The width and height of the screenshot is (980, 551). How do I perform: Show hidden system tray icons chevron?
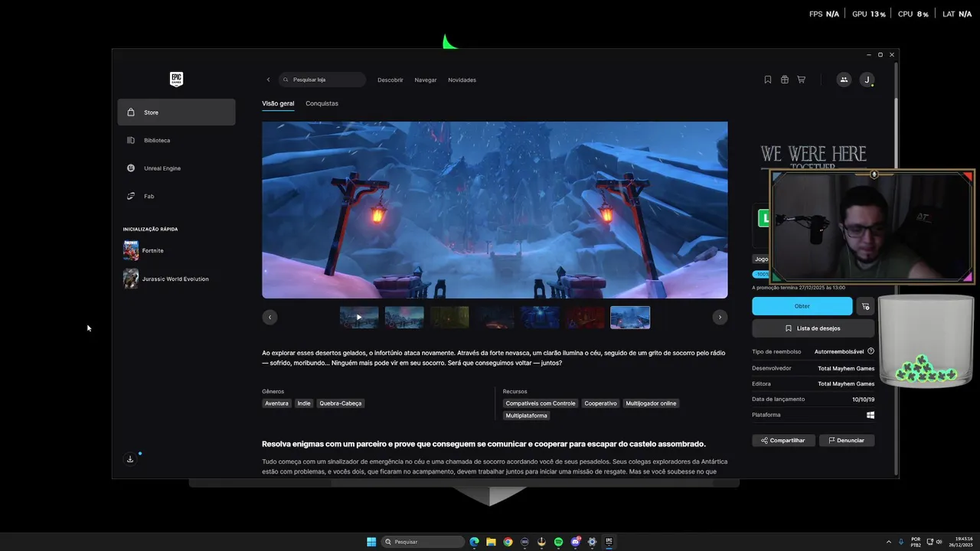(x=888, y=542)
